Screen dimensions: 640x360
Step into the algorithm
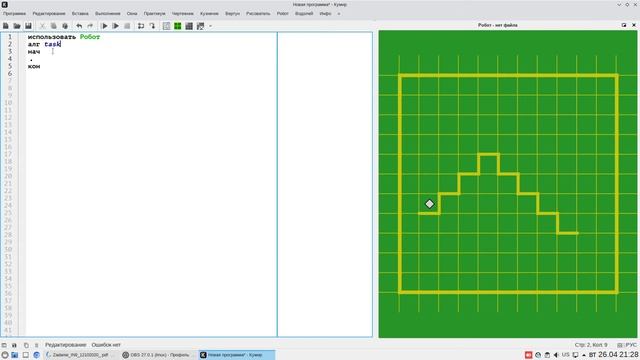click(x=152, y=26)
